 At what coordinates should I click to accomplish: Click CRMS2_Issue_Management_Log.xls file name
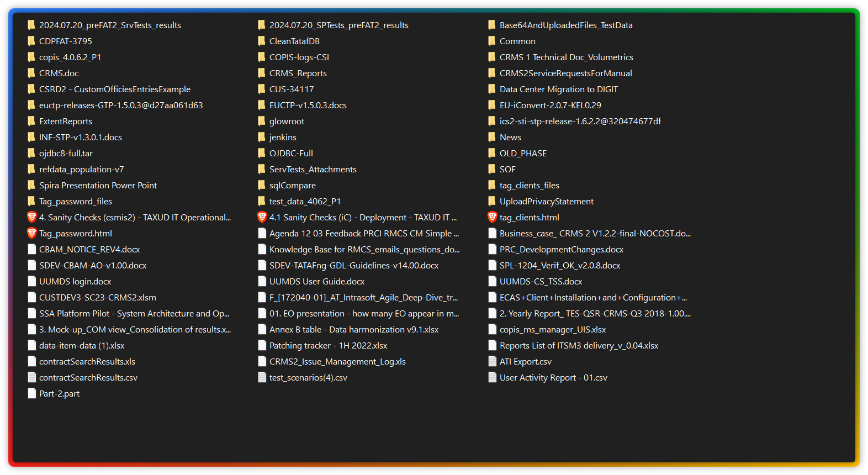pyautogui.click(x=337, y=362)
